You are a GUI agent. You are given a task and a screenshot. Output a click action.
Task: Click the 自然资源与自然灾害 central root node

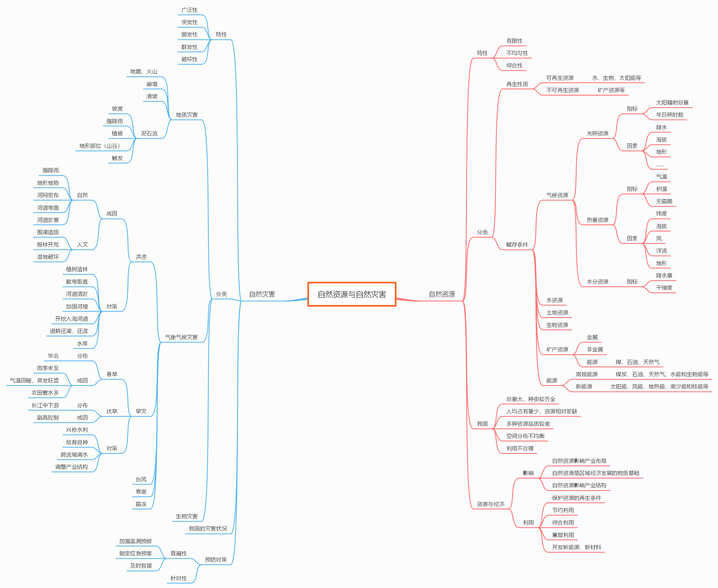pyautogui.click(x=358, y=295)
